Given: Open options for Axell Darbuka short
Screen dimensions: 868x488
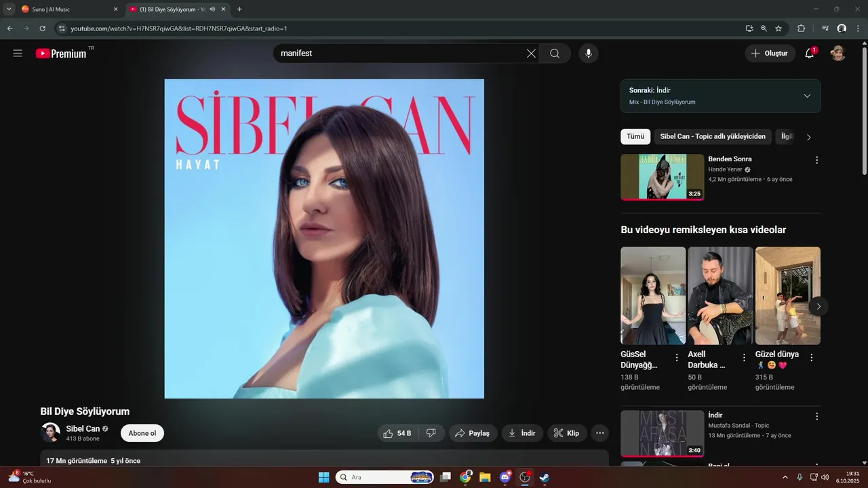Looking at the screenshot, I should (x=744, y=358).
